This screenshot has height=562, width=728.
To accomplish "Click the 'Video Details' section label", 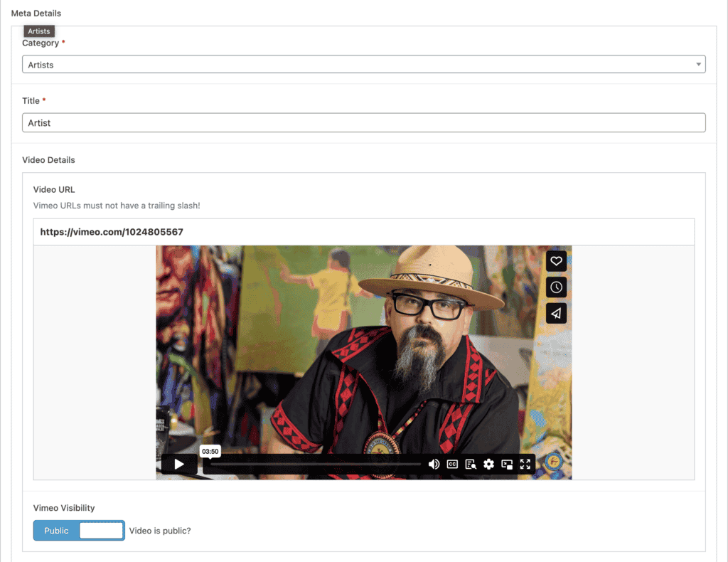I will click(x=49, y=160).
